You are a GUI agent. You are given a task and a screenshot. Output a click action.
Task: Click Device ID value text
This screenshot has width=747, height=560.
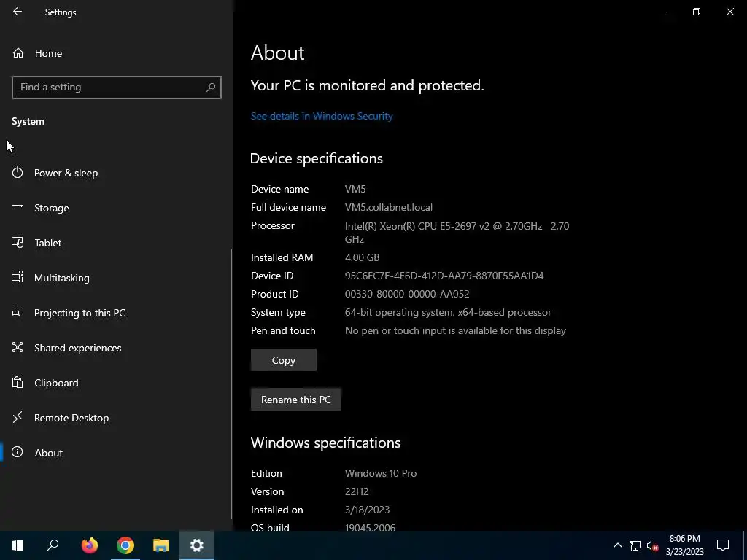444,276
